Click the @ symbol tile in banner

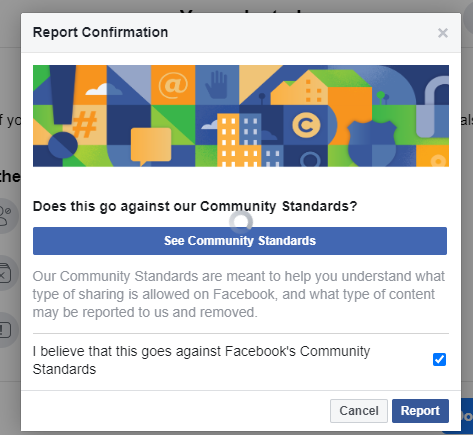pos(173,85)
